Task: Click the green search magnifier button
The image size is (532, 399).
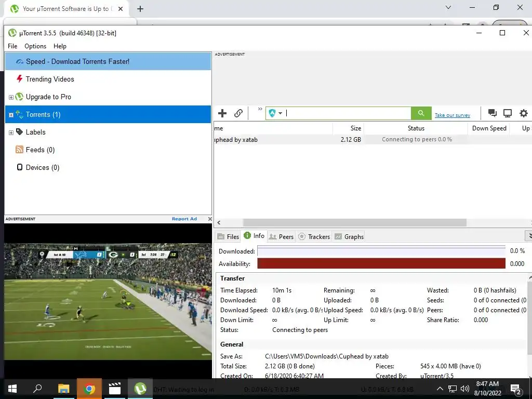Action: pos(421,113)
